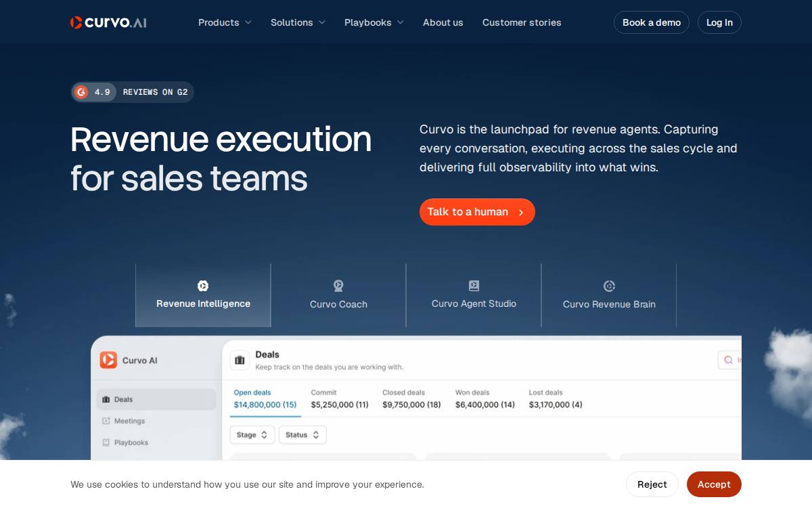Select Playbooks in the app sidebar
Image resolution: width=812 pixels, height=508 pixels.
[156, 442]
